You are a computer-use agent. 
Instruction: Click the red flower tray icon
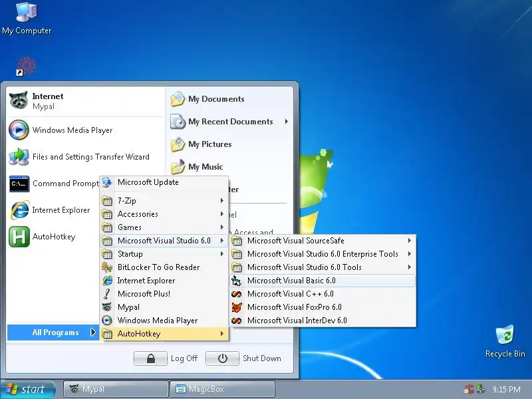(469, 389)
